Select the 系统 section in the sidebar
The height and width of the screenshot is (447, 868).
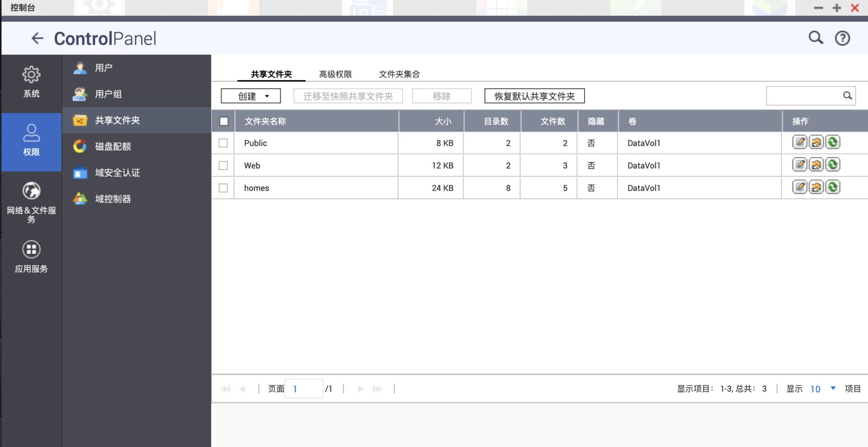31,82
